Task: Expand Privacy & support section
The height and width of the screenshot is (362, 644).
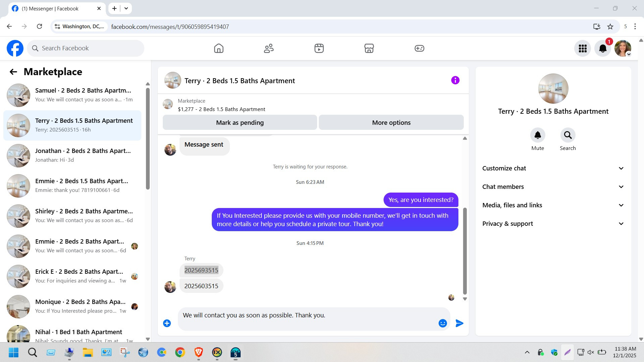Action: click(553, 224)
